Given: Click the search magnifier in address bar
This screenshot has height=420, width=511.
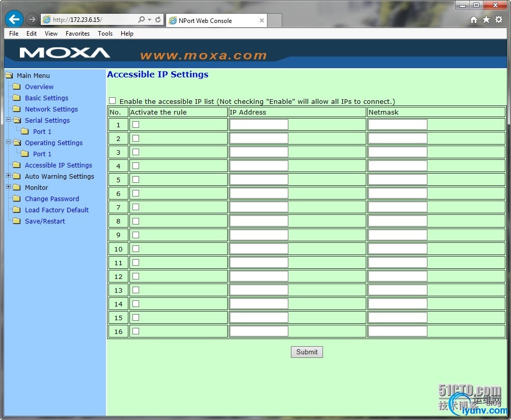Looking at the screenshot, I should 142,19.
